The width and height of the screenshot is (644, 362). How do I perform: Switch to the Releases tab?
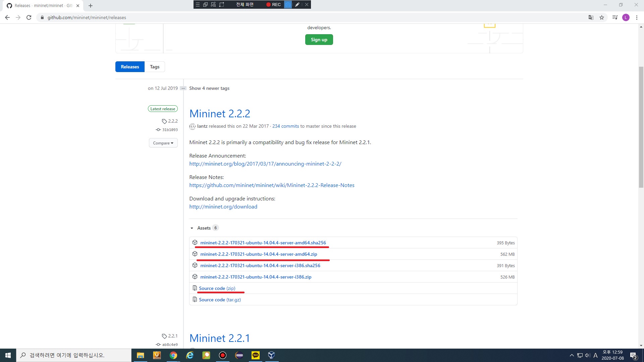[x=130, y=67]
